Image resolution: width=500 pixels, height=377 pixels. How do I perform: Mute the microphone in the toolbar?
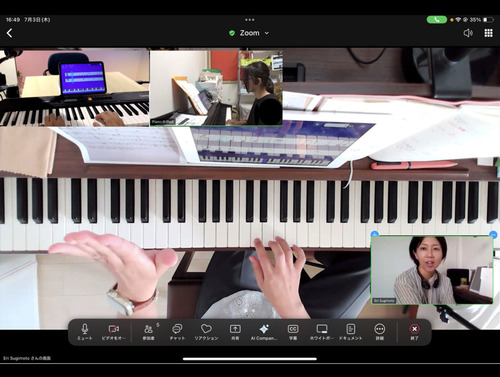coord(85,332)
